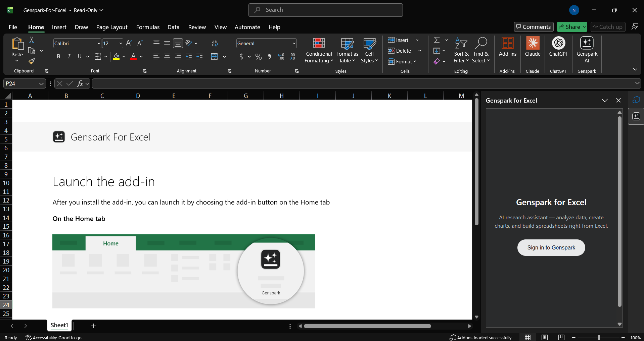Apply the Fill Color bucket
This screenshot has width=644, height=341.
pos(116,57)
